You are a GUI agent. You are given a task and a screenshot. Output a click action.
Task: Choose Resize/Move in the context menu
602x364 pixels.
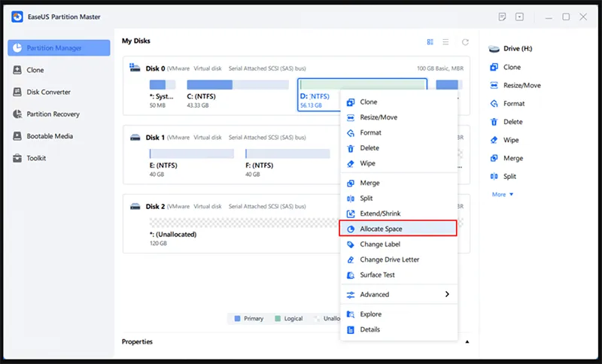(x=399, y=117)
